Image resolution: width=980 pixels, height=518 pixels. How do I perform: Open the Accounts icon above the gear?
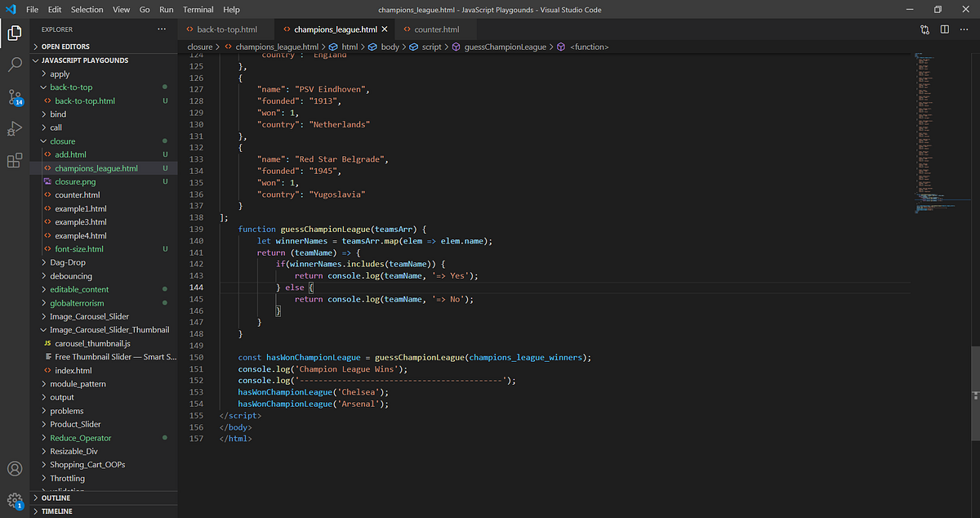click(x=14, y=469)
